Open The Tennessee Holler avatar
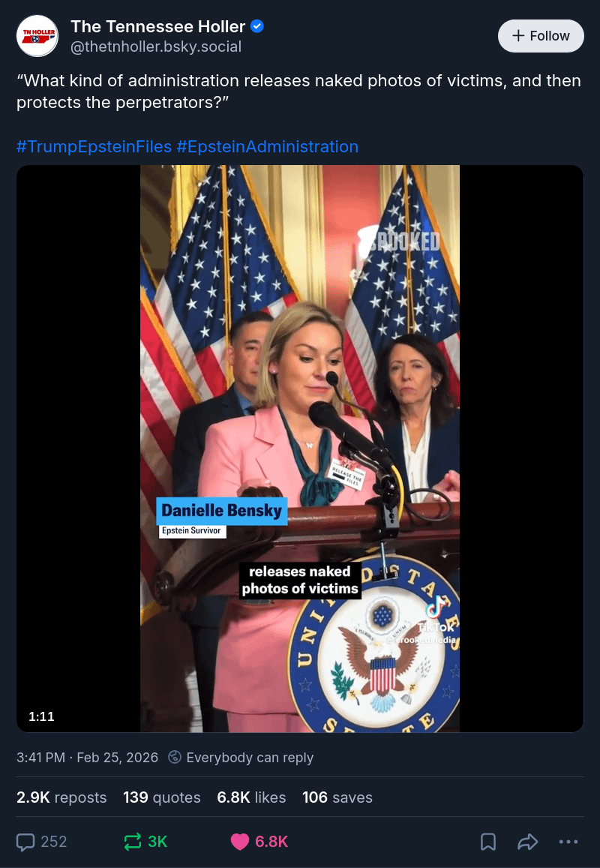This screenshot has height=868, width=600. [x=37, y=36]
